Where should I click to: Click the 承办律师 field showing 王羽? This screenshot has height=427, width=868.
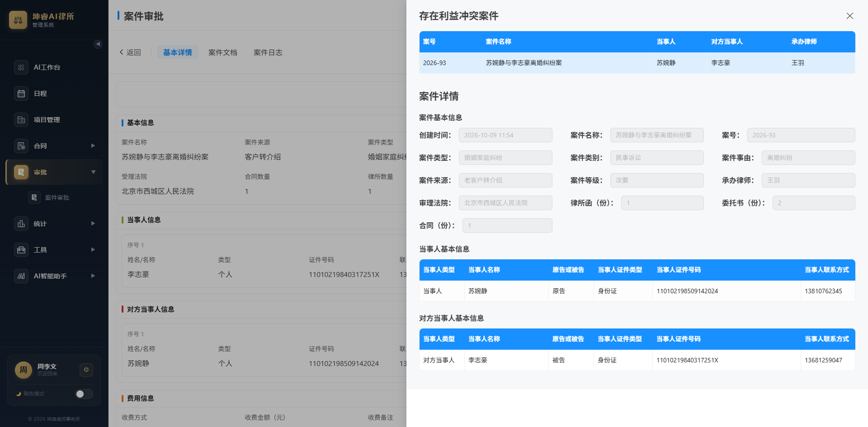click(x=808, y=180)
